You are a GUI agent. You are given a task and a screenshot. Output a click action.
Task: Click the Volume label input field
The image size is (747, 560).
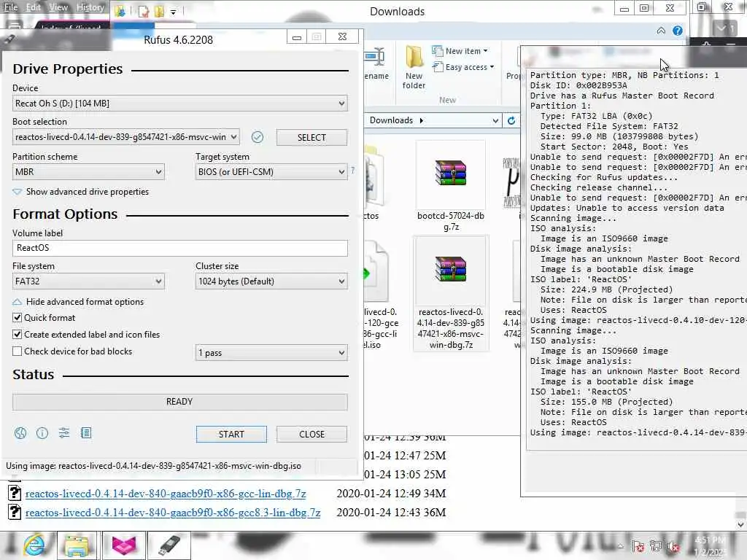coord(180,248)
